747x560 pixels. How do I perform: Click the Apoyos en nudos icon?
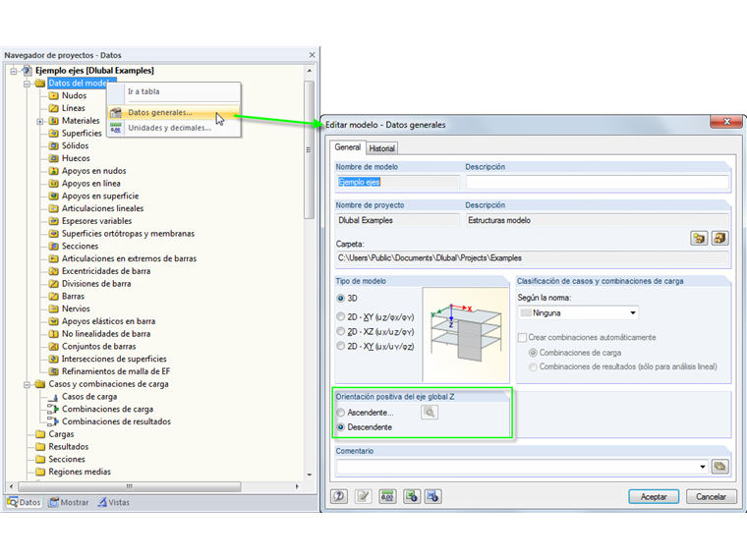(54, 171)
